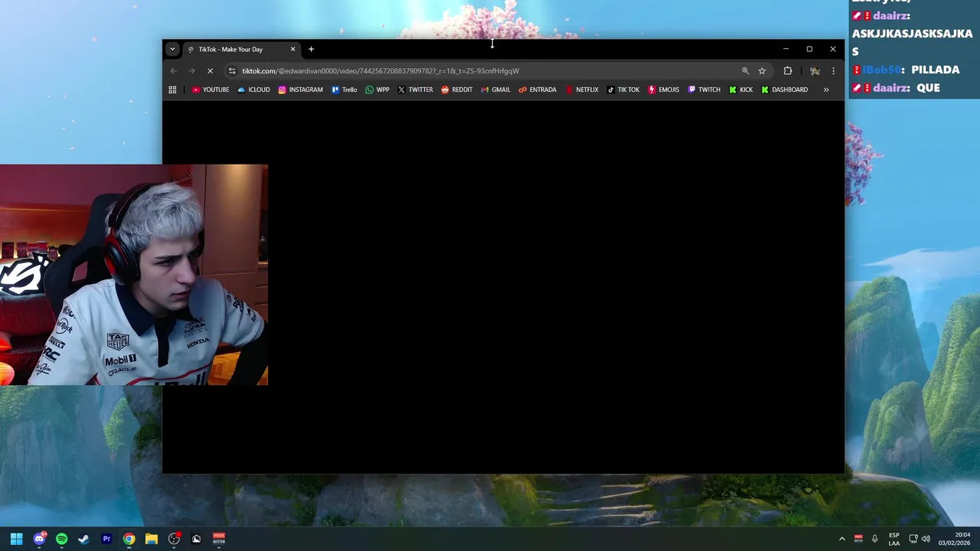Open the TWITCH bookmark
The image size is (980, 551).
(704, 90)
